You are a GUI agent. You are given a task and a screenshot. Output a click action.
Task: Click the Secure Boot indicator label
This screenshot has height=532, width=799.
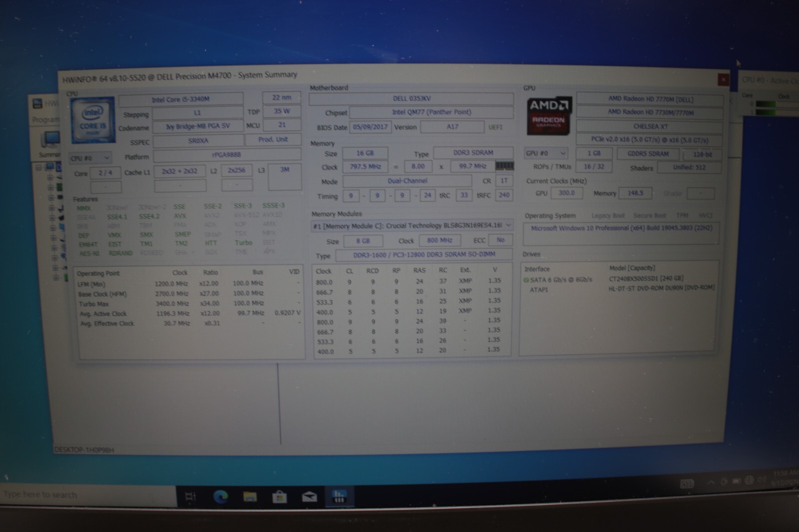pyautogui.click(x=650, y=216)
